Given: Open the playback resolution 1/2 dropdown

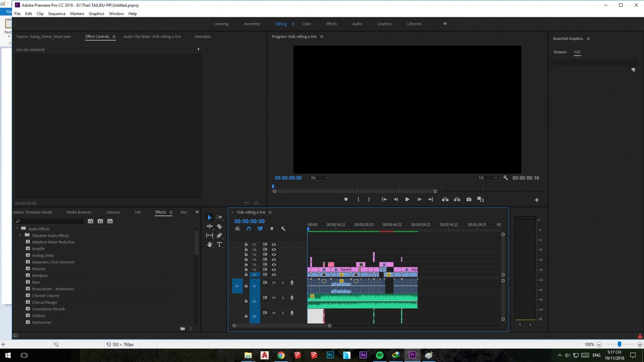Looking at the screenshot, I should pyautogui.click(x=488, y=178).
